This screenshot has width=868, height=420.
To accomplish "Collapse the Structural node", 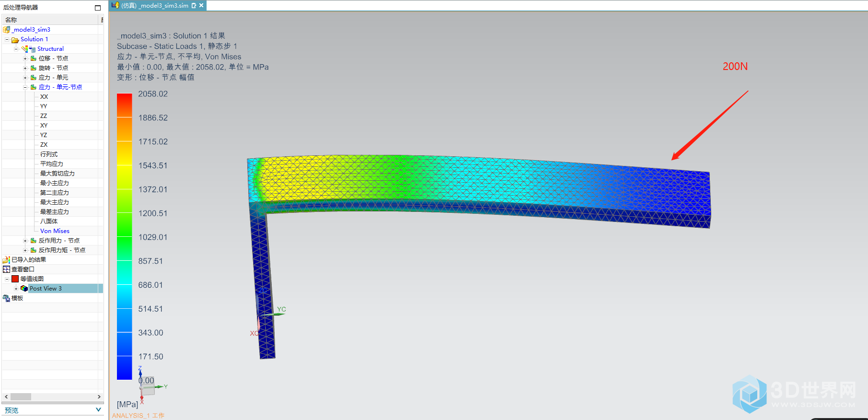I will pos(16,49).
